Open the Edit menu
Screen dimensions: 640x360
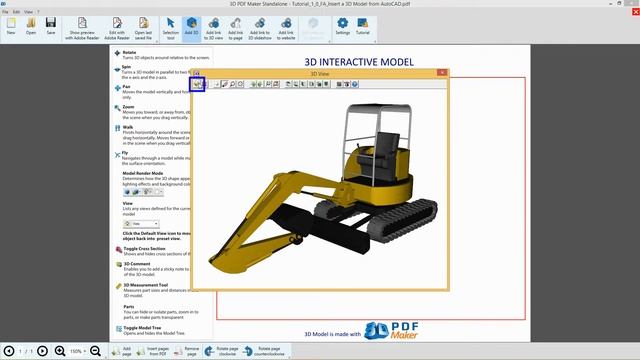[16, 12]
